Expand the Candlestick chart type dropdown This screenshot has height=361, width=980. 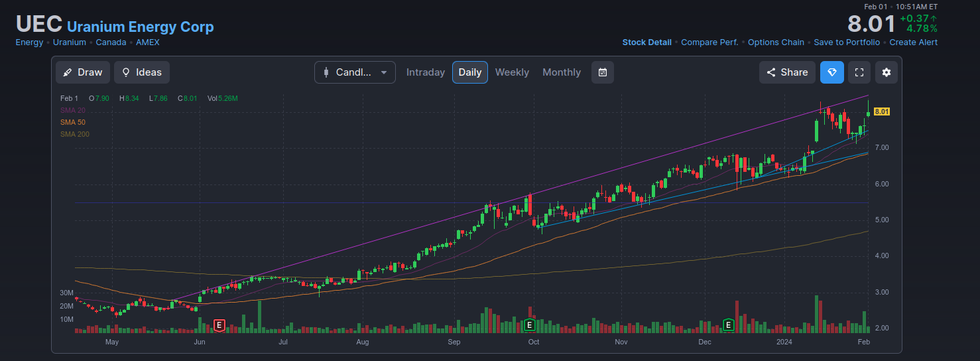[x=355, y=72]
